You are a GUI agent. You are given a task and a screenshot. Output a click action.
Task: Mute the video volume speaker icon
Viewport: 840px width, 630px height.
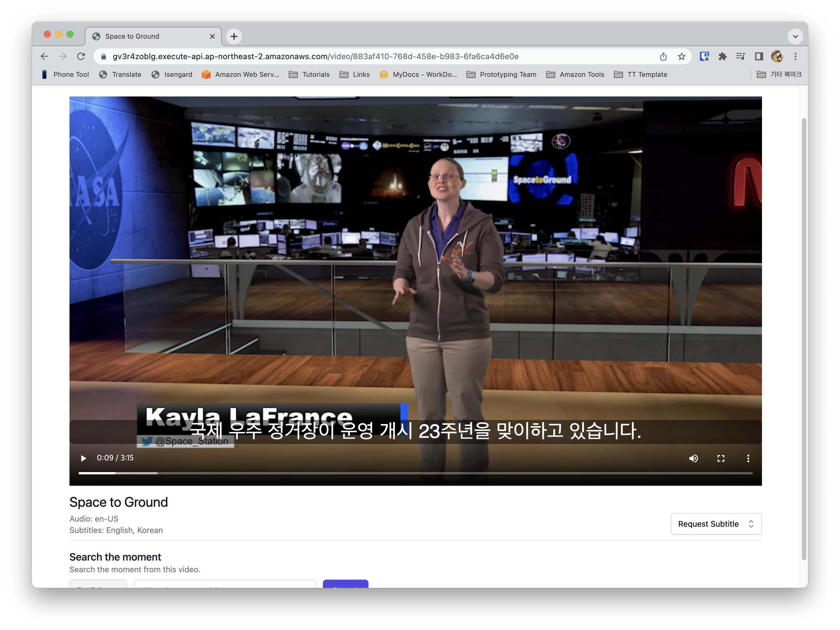[x=693, y=458]
